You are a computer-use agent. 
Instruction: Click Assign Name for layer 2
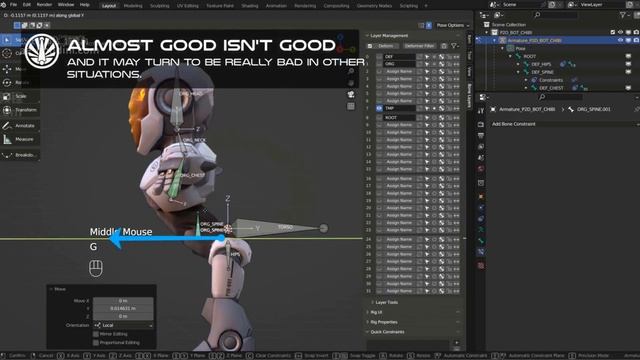coord(399,71)
